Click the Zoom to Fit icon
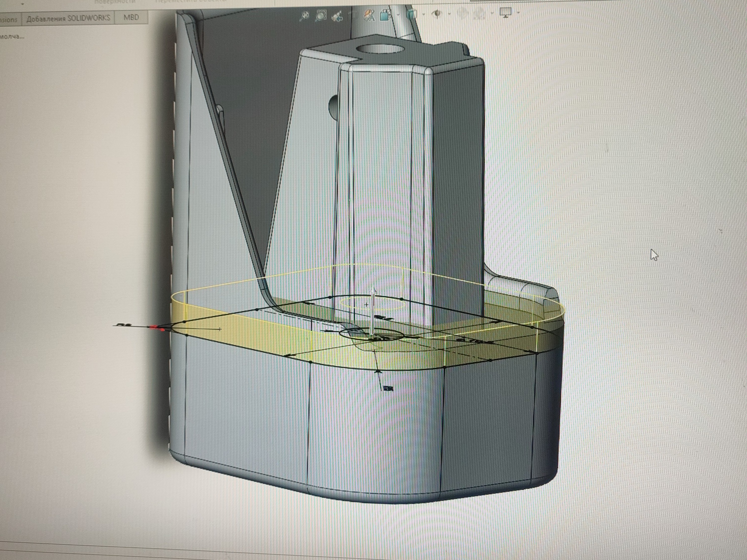The image size is (747, 560). (x=305, y=15)
